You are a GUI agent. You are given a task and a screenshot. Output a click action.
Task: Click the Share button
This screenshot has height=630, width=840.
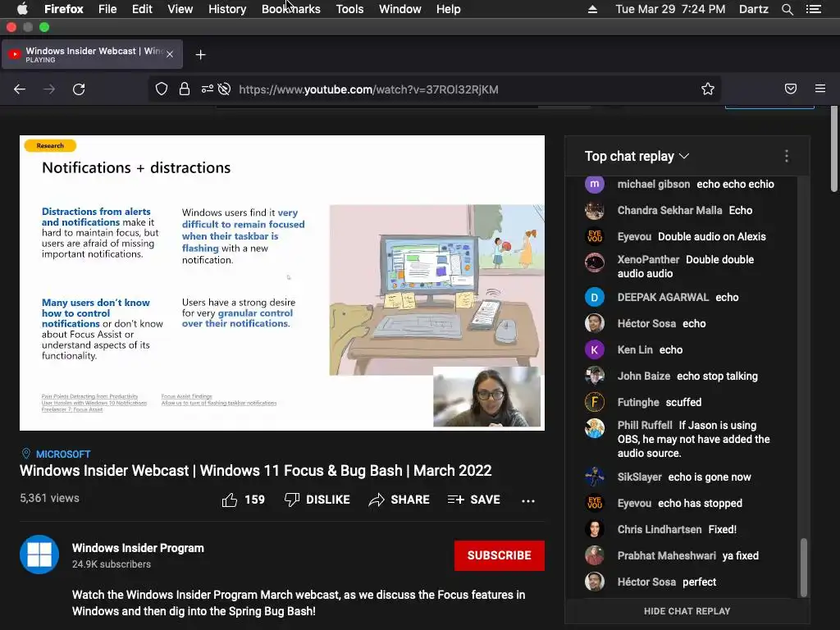coord(399,500)
